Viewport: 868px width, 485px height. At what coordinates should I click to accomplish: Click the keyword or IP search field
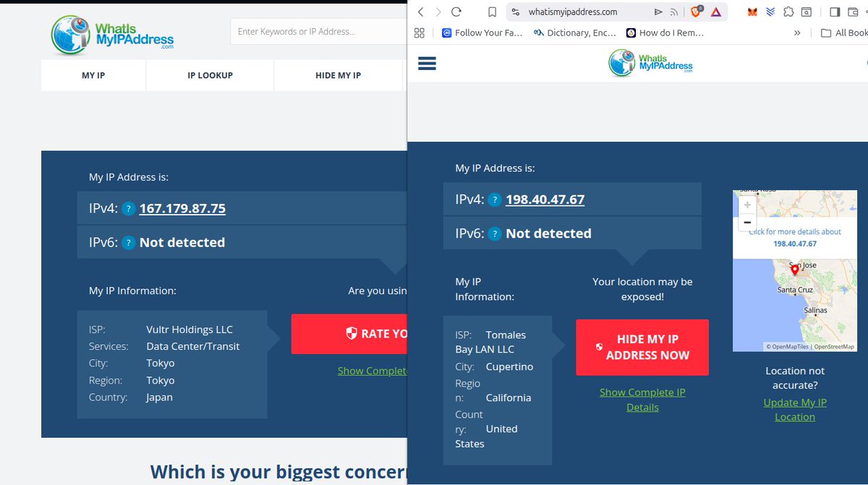[x=318, y=31]
